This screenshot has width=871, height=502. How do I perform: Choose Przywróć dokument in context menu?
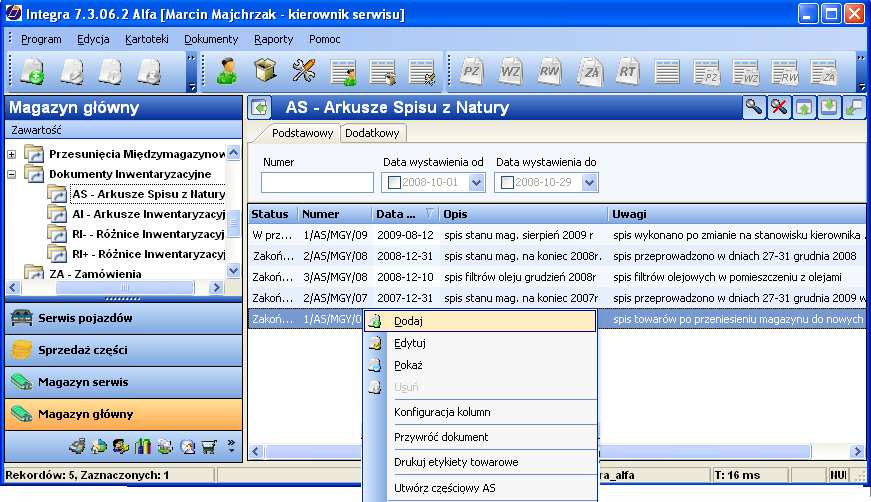(480, 437)
